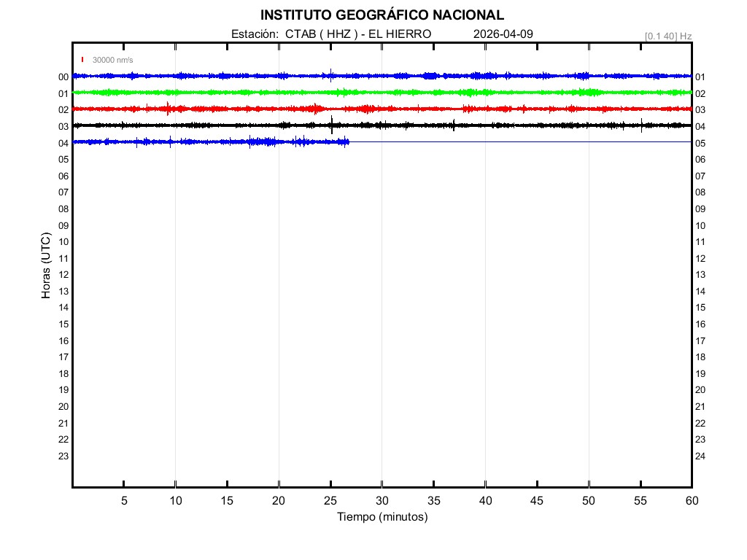Click the "30000 nm/s" scale text
Viewport: 747px width, 560px height.
112,60
